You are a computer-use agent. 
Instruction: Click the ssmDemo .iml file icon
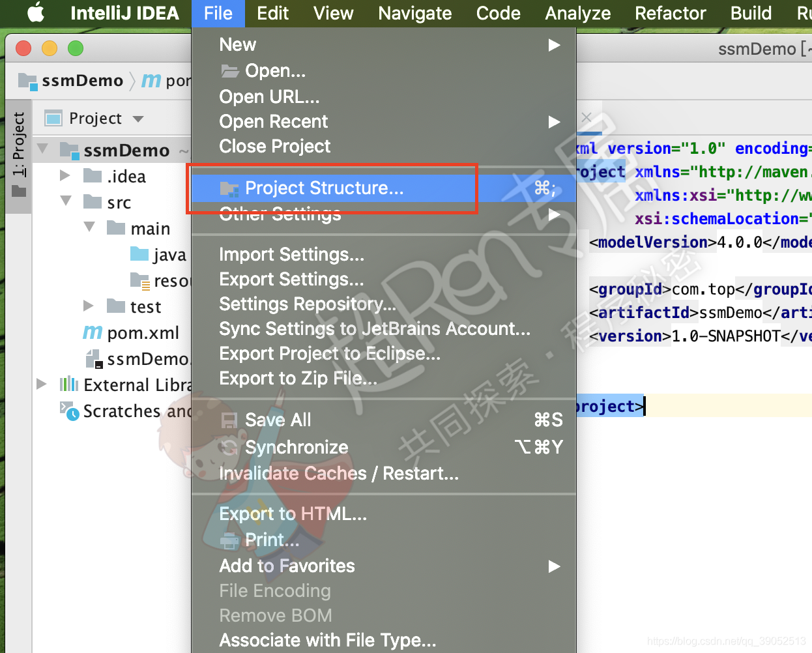click(93, 358)
